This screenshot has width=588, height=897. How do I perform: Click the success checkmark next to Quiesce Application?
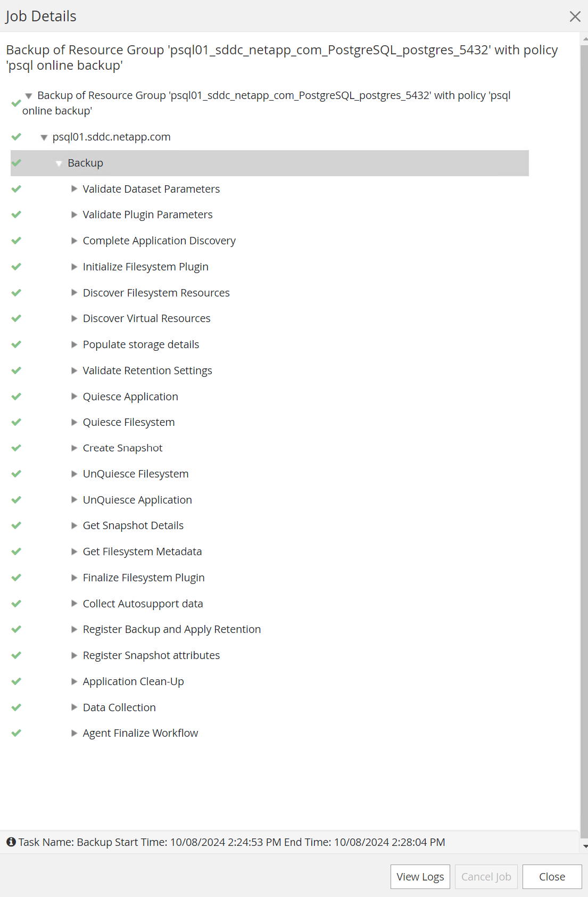coord(16,397)
